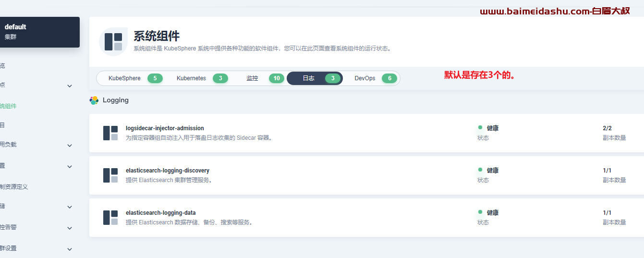The height and width of the screenshot is (258, 644).
Task: Expand the 置 sidebar menu chevron
Action: click(x=70, y=167)
